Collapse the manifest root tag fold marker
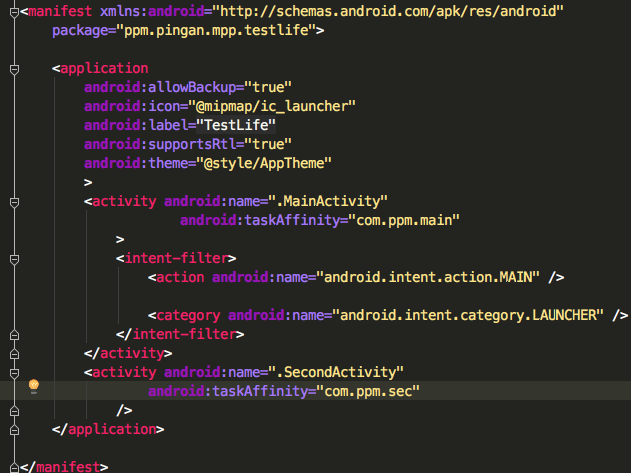631x473 pixels. coord(14,12)
